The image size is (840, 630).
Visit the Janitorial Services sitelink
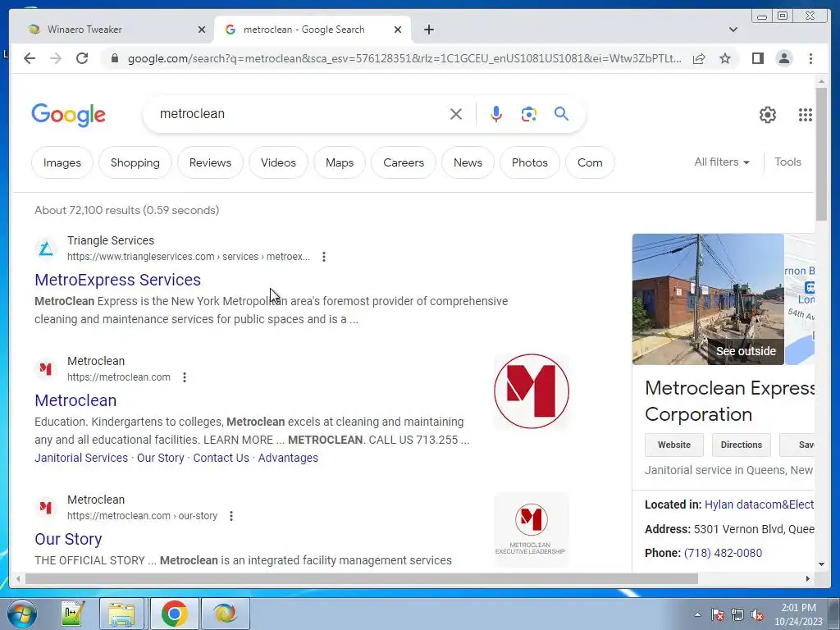click(81, 458)
